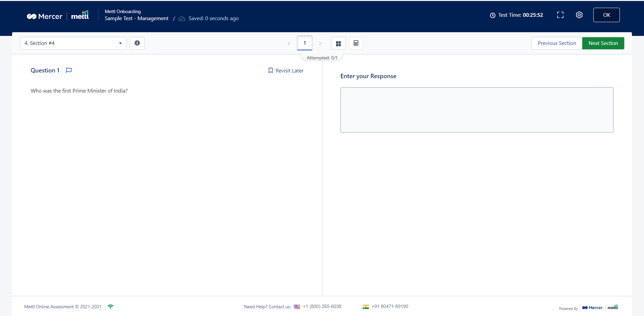This screenshot has height=316, width=644.
Task: Click Next Section button
Action: tap(603, 43)
